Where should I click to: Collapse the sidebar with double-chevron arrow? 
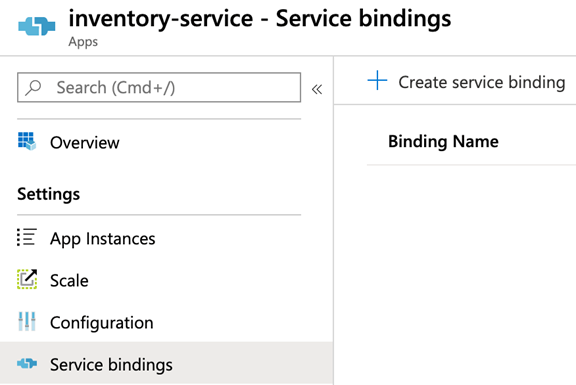(317, 89)
